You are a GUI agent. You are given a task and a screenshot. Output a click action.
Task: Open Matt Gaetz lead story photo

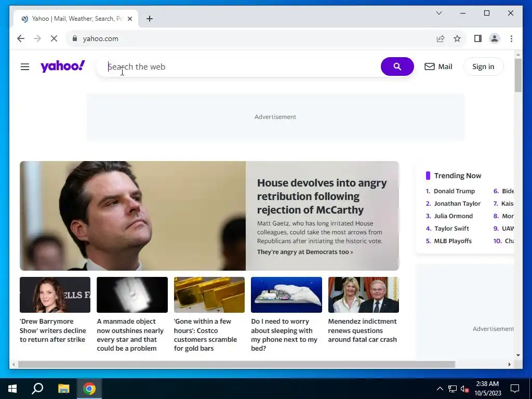tap(132, 216)
